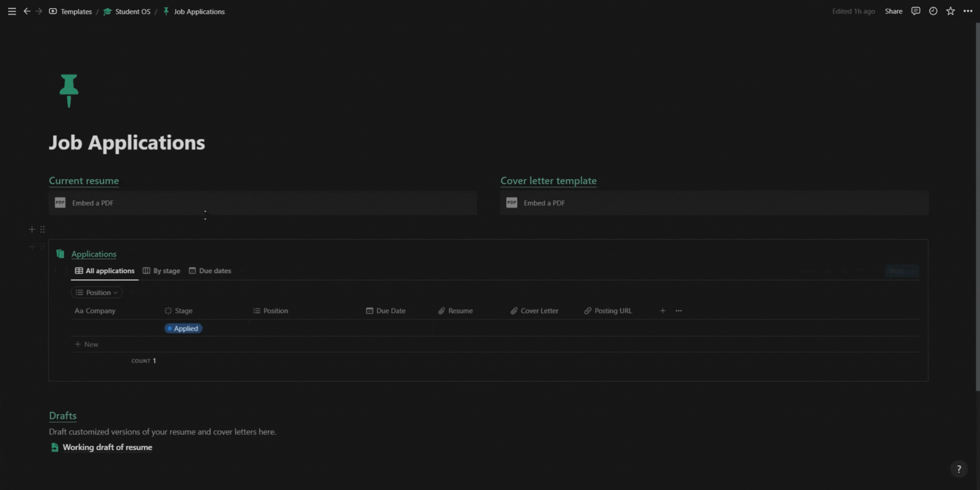
Task: Open the Position filter dropdown
Action: coord(96,292)
